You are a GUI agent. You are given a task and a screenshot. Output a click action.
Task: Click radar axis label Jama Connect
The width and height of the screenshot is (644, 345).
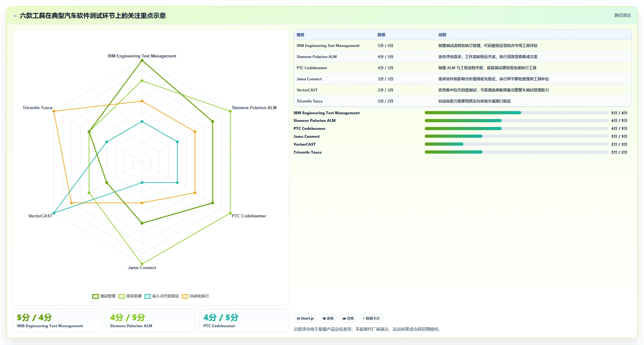142,268
